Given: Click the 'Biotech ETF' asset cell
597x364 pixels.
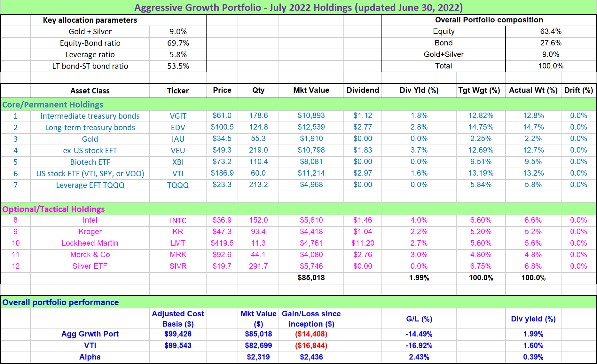Looking at the screenshot, I should [x=90, y=162].
